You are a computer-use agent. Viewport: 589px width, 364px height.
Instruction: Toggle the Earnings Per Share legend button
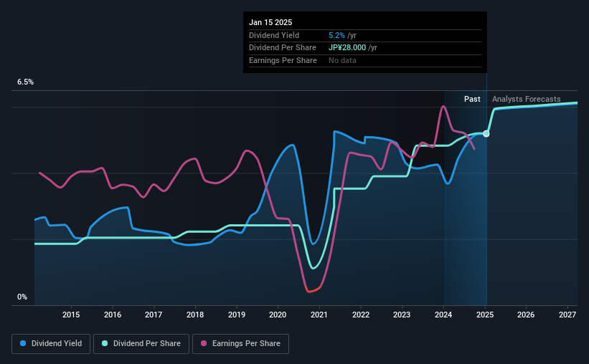tap(240, 344)
